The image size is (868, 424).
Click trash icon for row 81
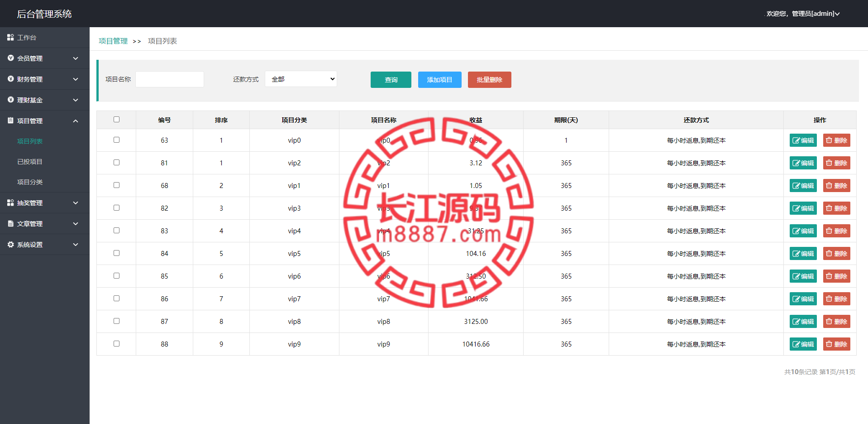[829, 163]
